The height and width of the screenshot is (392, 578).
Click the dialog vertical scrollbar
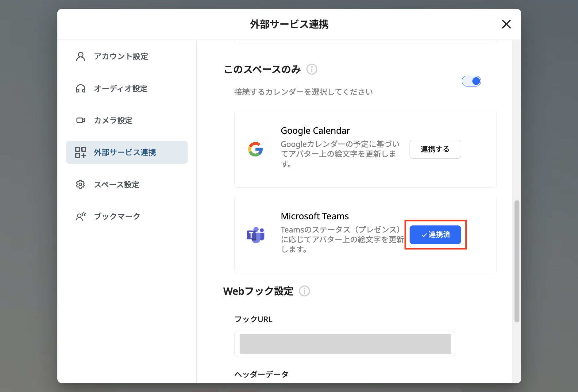click(x=517, y=261)
